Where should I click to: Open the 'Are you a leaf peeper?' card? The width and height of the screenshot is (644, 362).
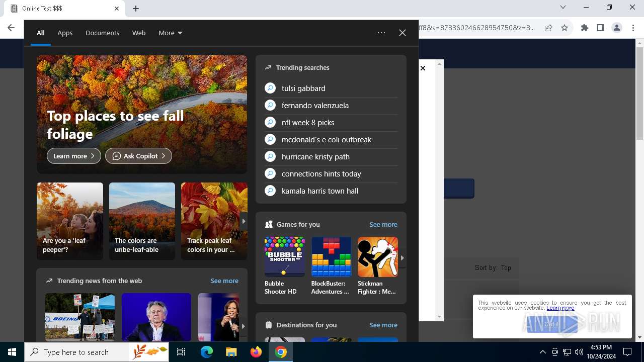tap(70, 221)
